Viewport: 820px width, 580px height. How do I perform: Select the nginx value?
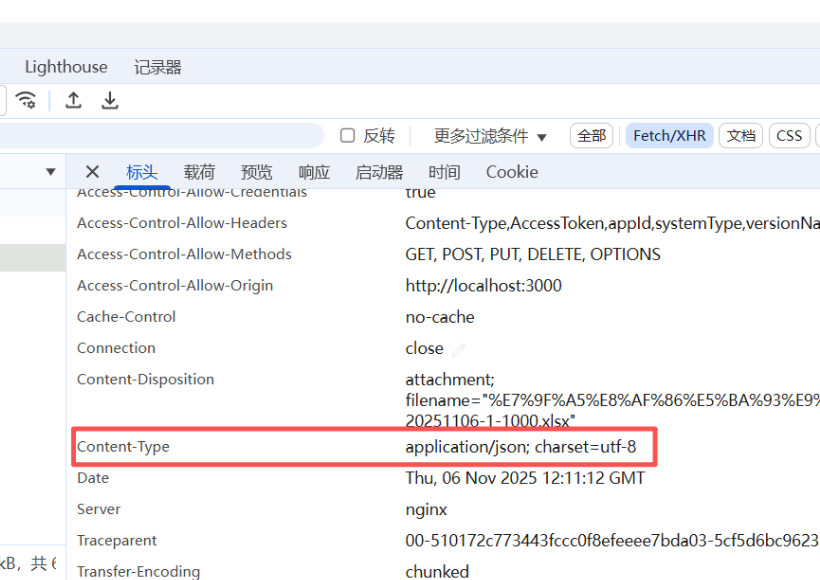click(x=426, y=509)
